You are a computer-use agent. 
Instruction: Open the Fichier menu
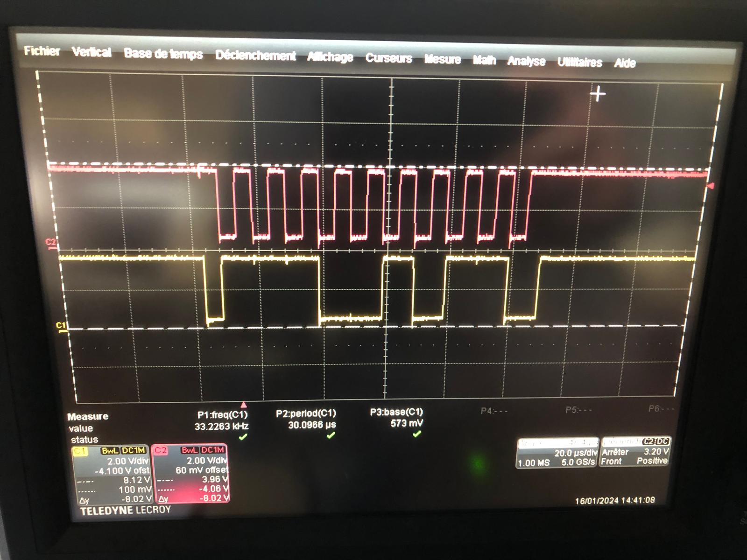tap(42, 51)
